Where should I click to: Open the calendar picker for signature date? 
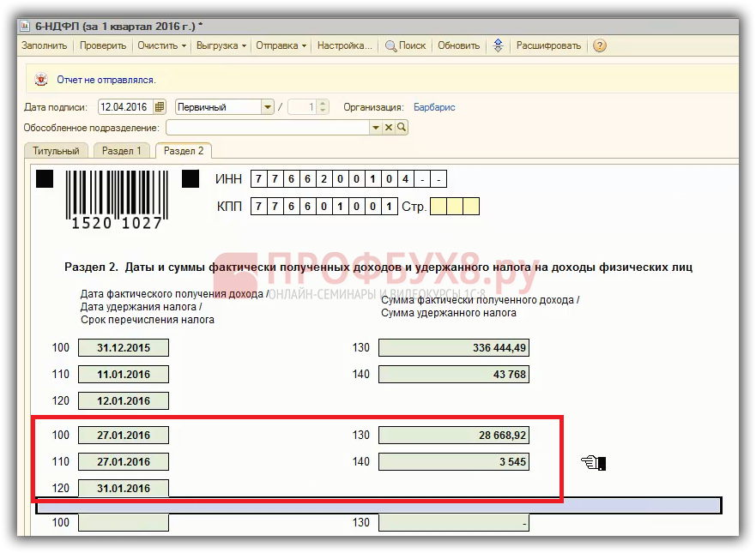click(160, 107)
